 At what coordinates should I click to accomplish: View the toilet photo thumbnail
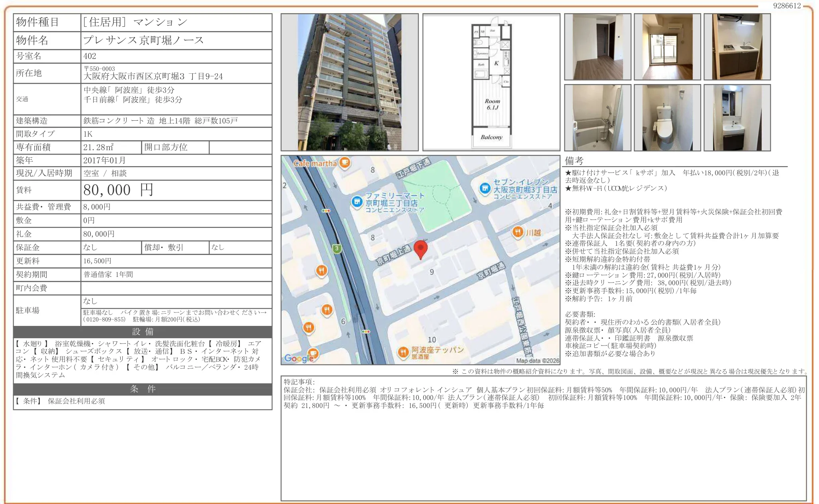tap(667, 118)
